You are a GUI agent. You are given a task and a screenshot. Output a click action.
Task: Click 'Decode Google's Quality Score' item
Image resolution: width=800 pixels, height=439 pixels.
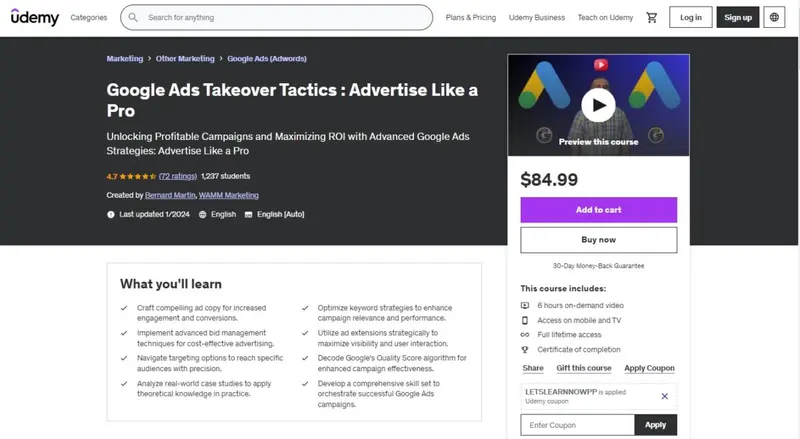pos(392,363)
